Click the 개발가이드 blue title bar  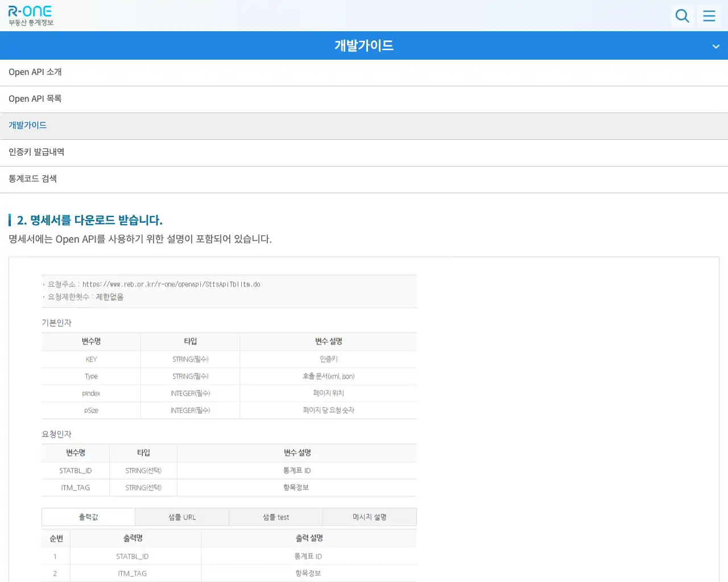364,45
